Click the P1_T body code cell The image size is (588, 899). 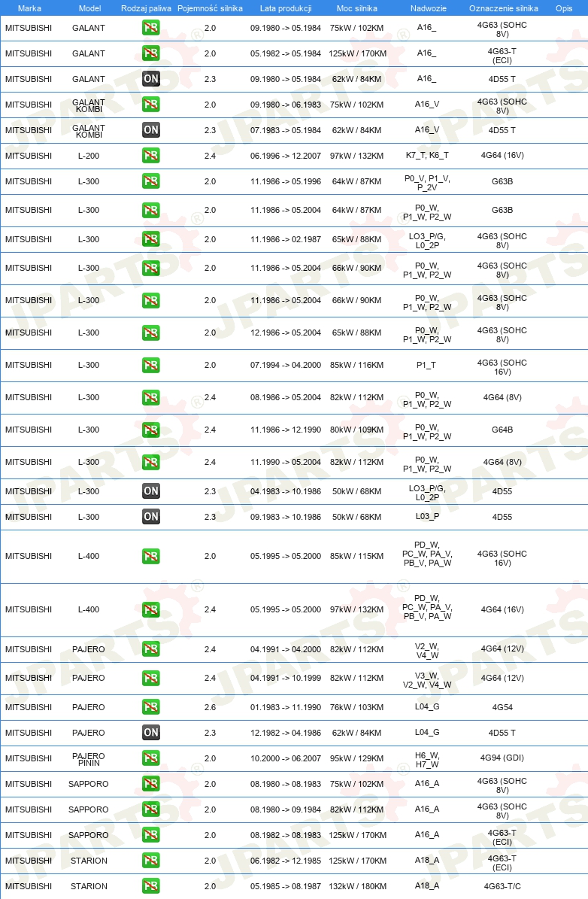click(426, 365)
